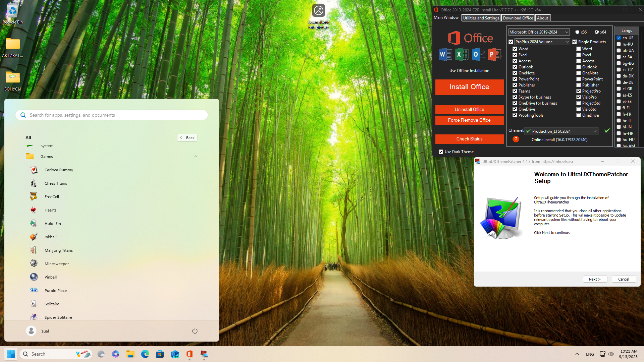Select the x86 architecture radio button
This screenshot has height=362, width=644.
tap(577, 32)
